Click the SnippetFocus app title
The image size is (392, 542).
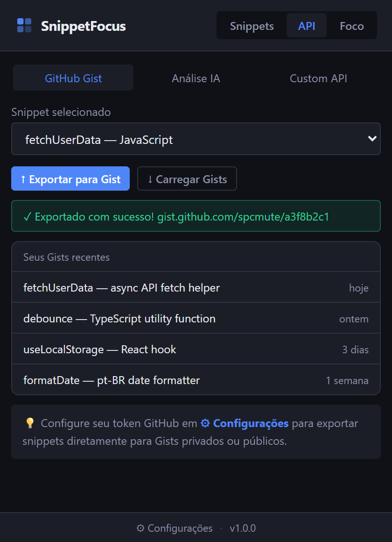(83, 26)
